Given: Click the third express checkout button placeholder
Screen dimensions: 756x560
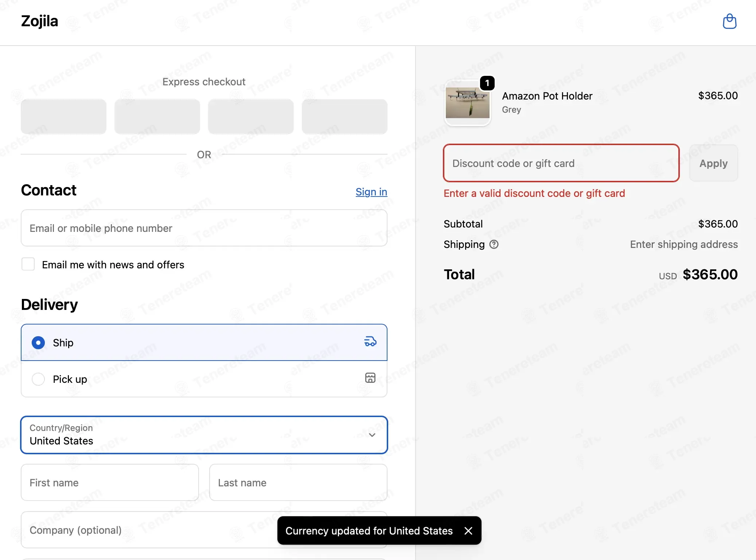Looking at the screenshot, I should 251,117.
